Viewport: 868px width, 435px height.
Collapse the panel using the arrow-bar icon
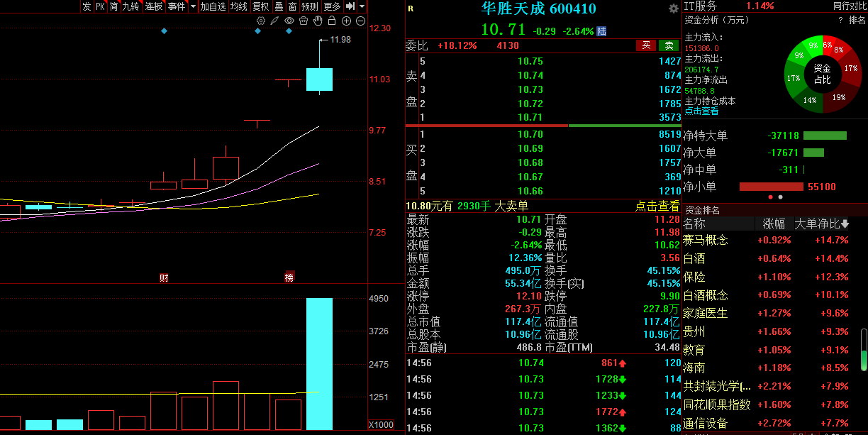coord(350,6)
